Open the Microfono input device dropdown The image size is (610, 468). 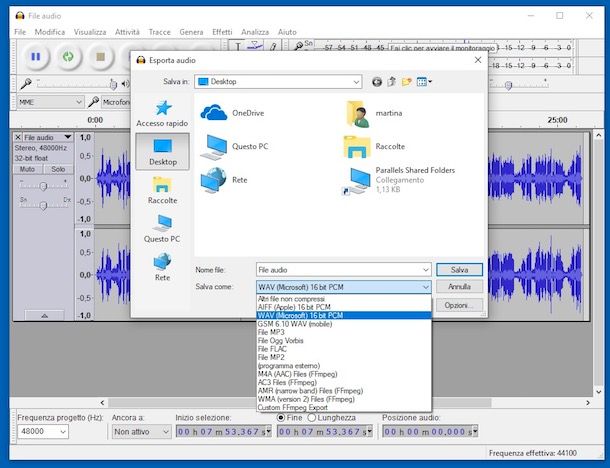(x=116, y=102)
